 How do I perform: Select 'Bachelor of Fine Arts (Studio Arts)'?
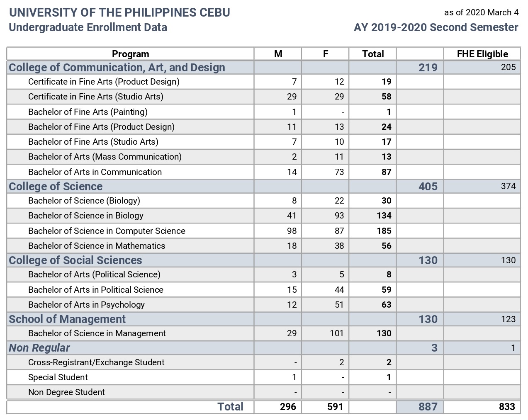click(x=93, y=142)
